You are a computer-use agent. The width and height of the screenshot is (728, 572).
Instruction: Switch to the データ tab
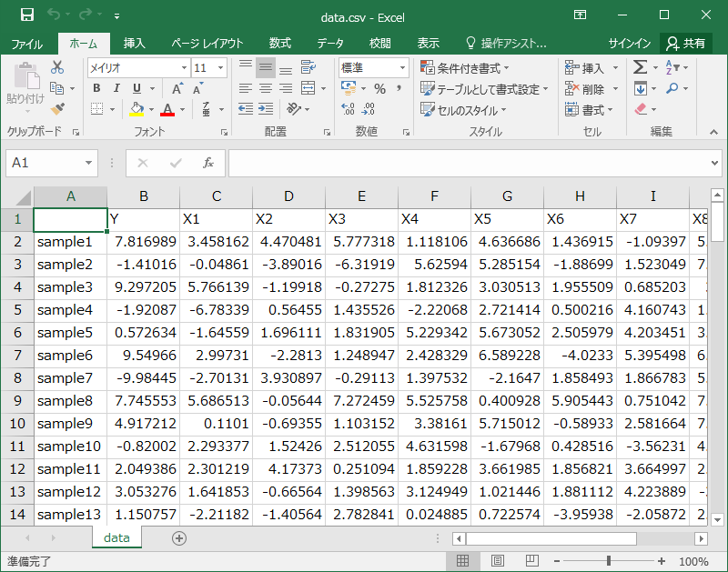[330, 44]
